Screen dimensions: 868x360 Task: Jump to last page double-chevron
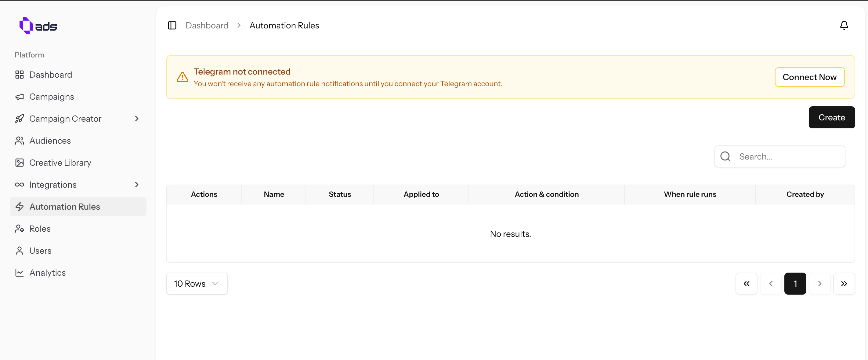click(x=844, y=283)
